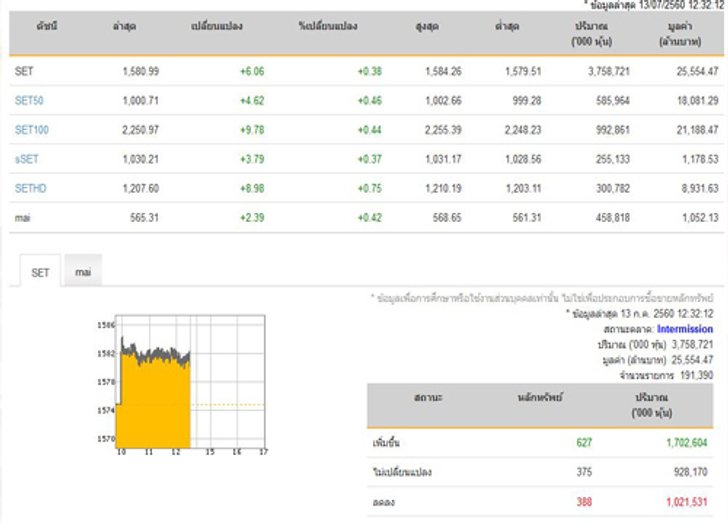
Task: Click the Intermission market status link
Action: click(x=685, y=329)
